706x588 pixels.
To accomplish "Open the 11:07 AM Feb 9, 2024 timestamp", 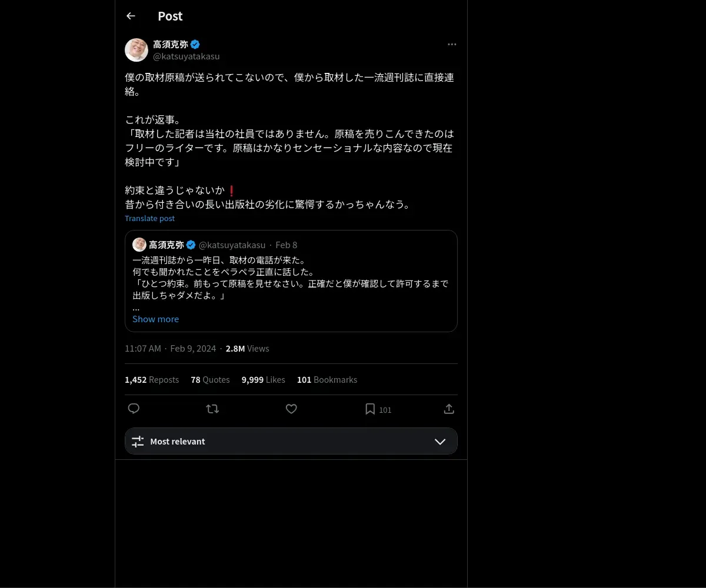I will 170,349.
